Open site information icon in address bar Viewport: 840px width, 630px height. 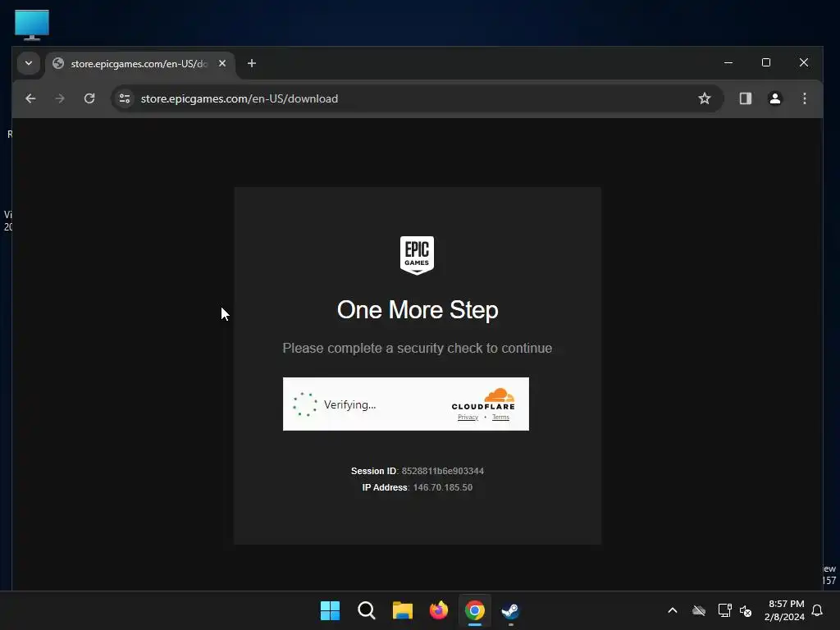(125, 98)
